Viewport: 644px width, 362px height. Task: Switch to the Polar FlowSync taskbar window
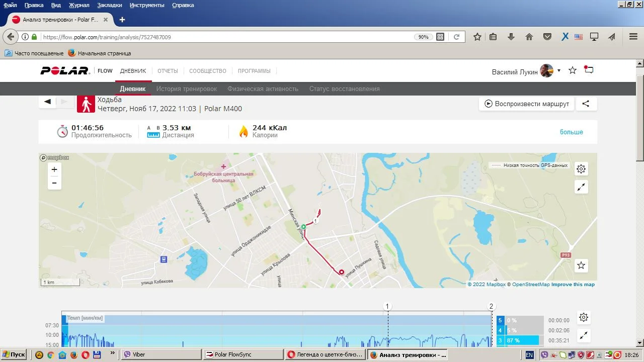tap(243, 354)
